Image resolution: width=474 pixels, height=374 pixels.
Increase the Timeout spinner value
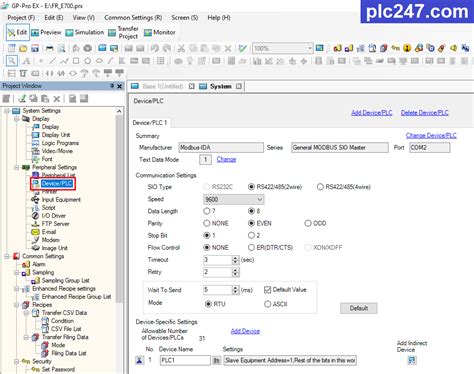point(235,258)
